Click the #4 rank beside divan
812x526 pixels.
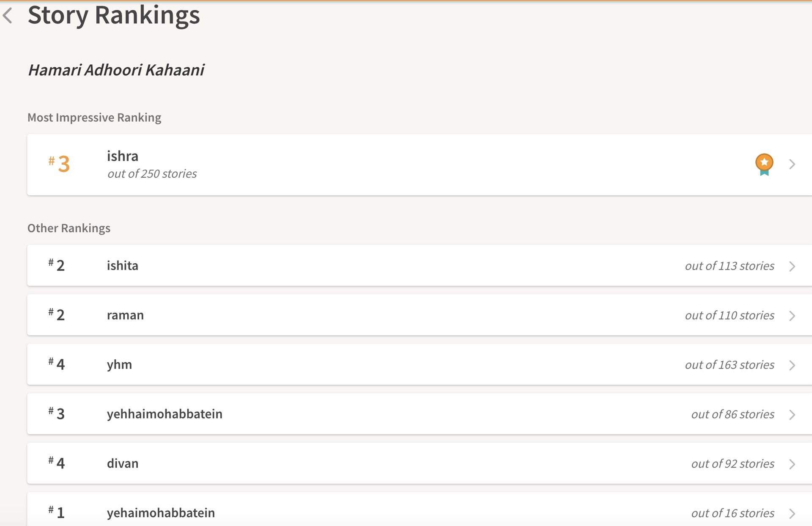click(57, 463)
